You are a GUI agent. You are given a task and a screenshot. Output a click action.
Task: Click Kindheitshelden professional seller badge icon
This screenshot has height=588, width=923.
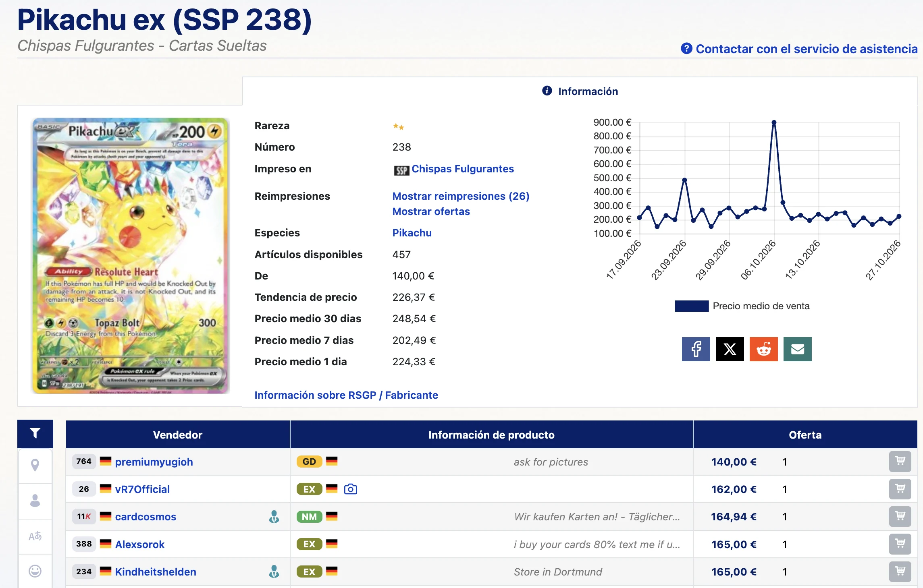[x=274, y=571]
